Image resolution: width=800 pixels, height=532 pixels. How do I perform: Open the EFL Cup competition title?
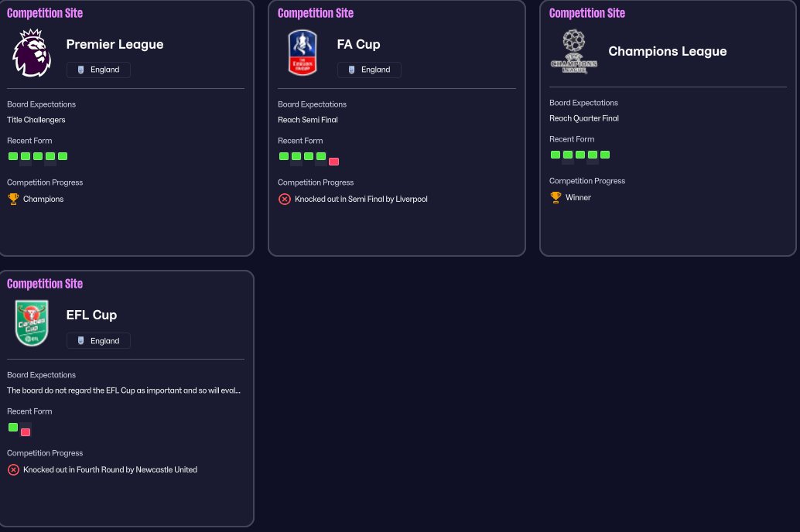(92, 315)
